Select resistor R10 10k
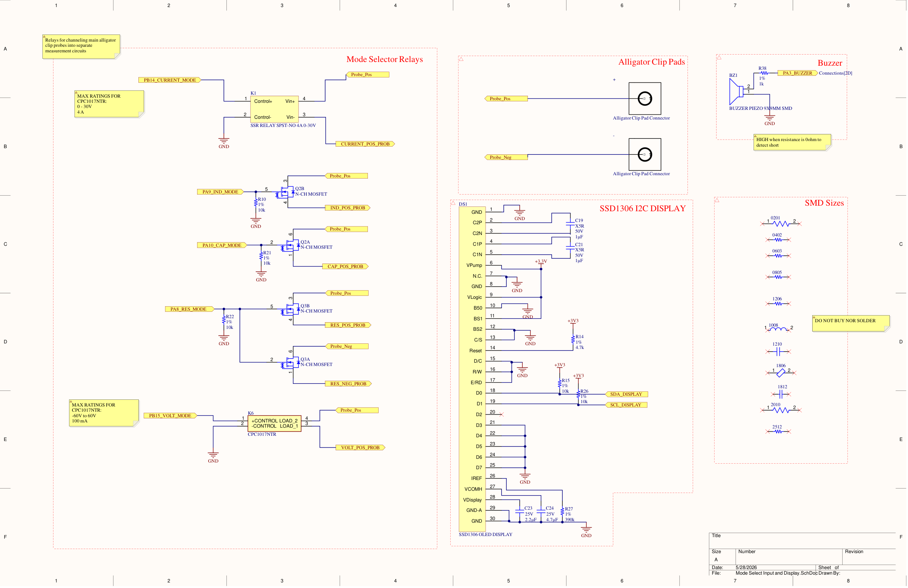The image size is (908, 588). click(256, 202)
